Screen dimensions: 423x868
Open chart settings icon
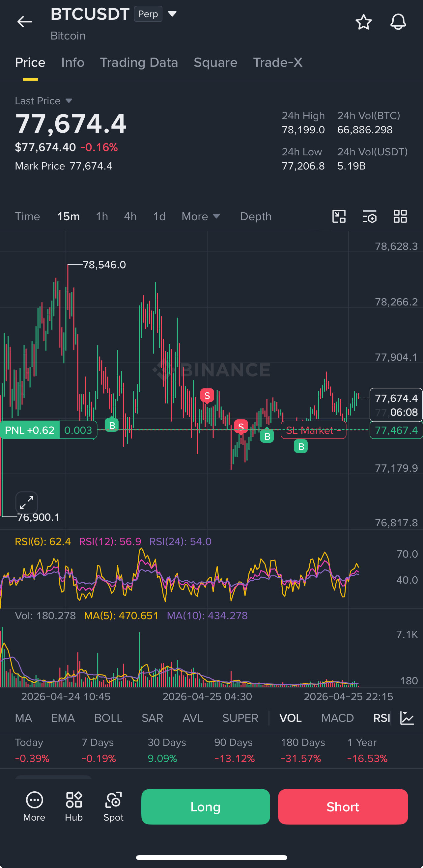point(370,216)
